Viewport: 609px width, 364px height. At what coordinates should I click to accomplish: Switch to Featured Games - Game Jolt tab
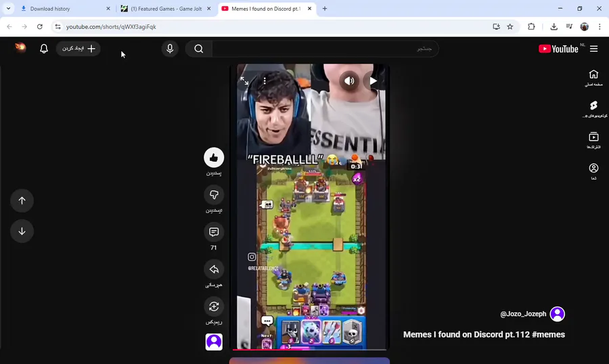[x=166, y=9]
